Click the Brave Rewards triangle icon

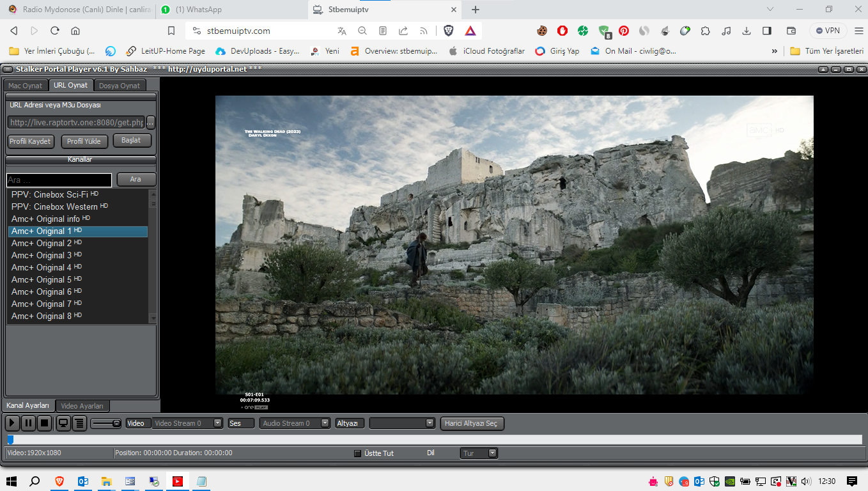pos(470,31)
